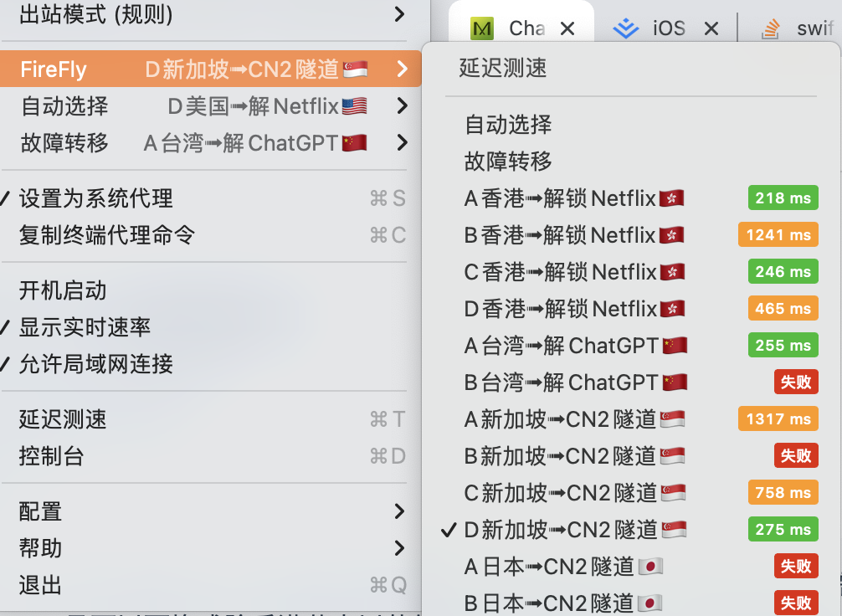
Task: Click the Stack Overflow favicon on swif tab
Action: 771,28
